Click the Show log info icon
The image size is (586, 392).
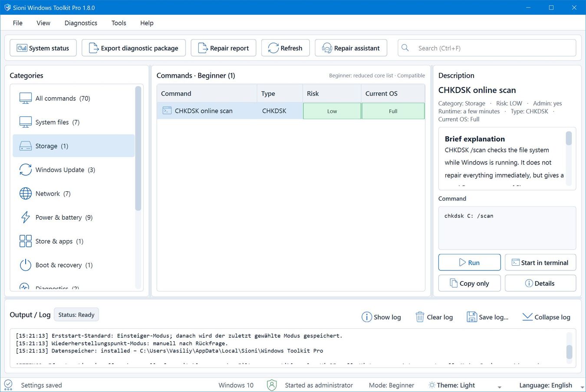(367, 317)
